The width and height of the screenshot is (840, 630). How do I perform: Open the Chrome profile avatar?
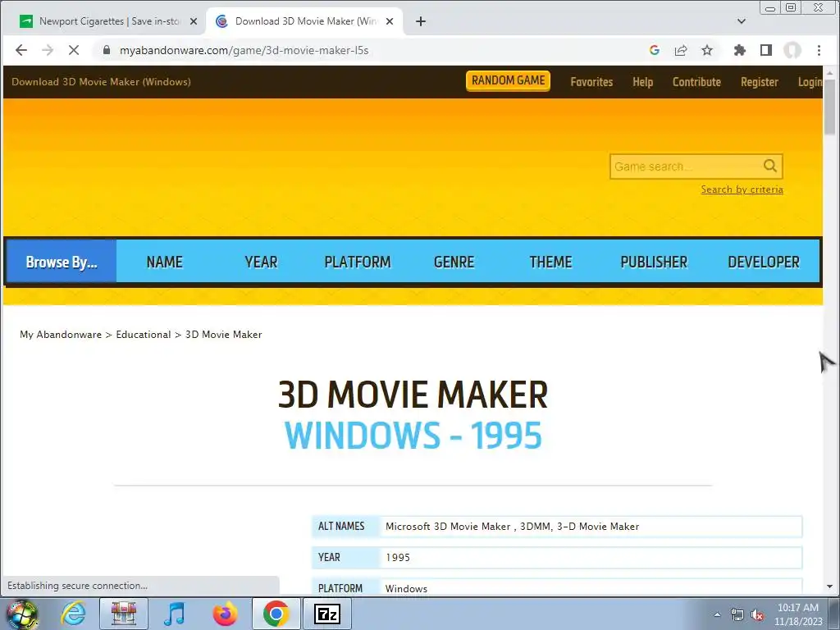[792, 50]
